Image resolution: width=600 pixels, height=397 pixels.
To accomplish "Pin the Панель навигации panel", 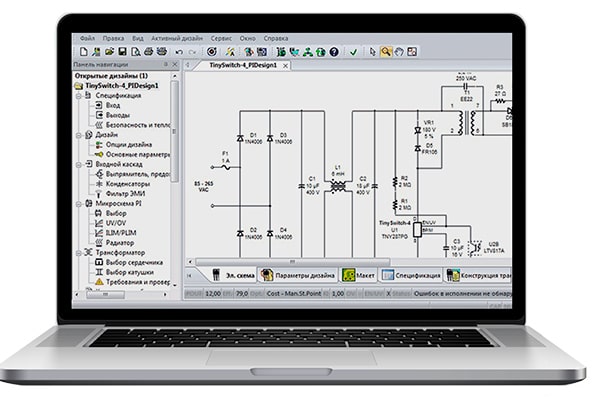I will coord(166,64).
